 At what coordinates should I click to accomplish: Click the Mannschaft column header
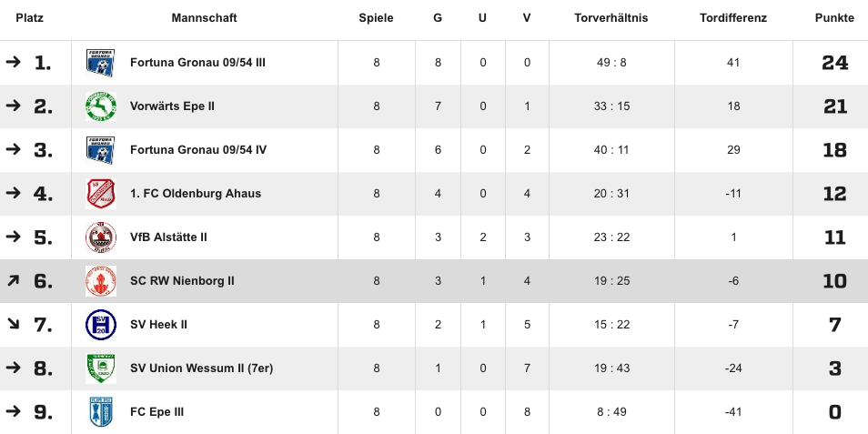pos(205,17)
